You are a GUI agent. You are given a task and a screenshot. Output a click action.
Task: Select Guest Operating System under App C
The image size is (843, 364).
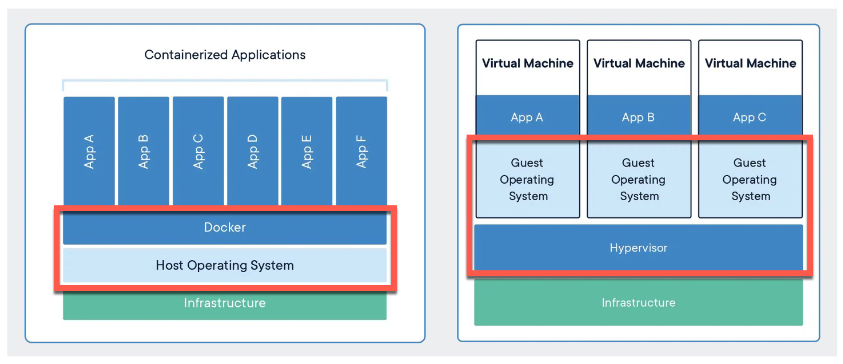[750, 179]
